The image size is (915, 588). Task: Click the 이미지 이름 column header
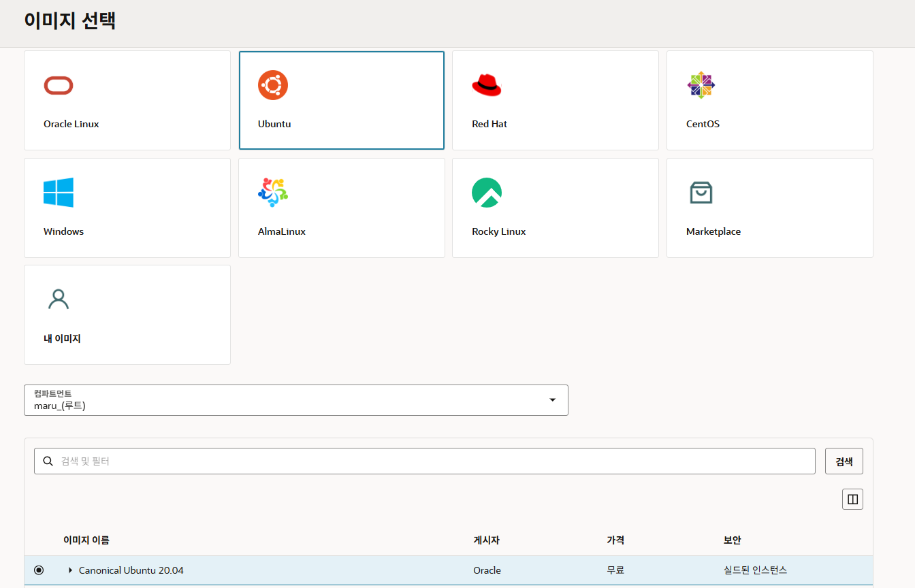86,540
